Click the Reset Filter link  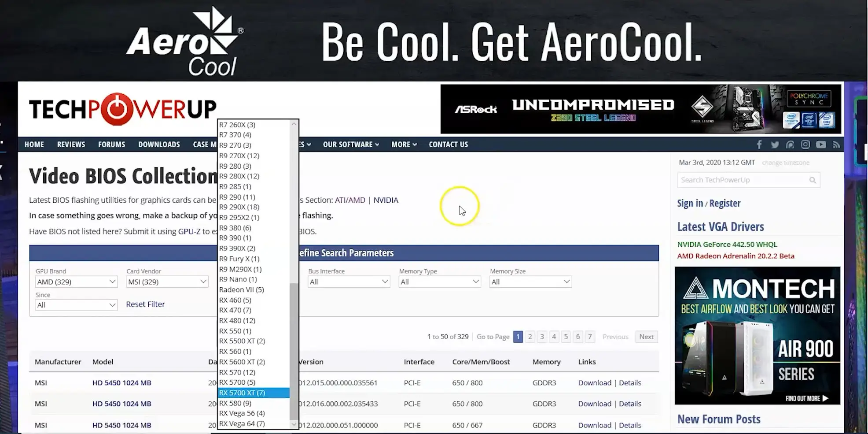[145, 304]
